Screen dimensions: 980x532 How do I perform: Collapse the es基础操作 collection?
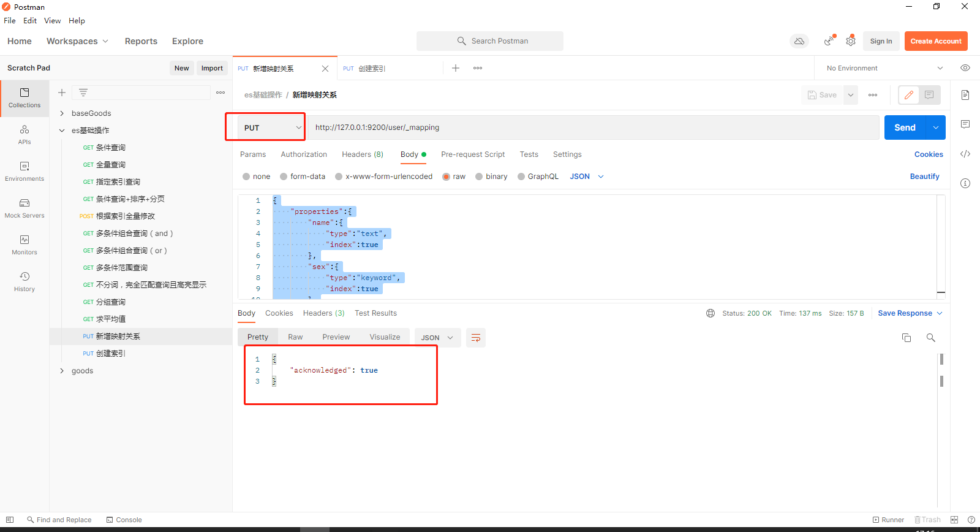pos(62,131)
